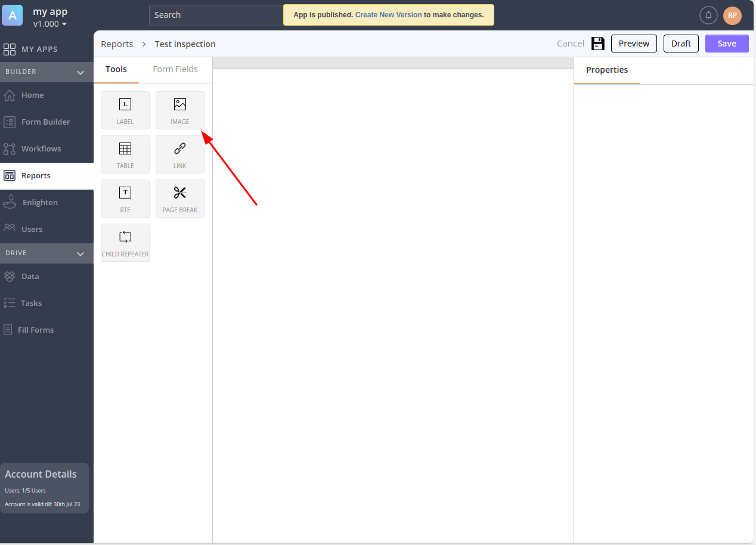
Task: Click the purple Save button
Action: coord(726,44)
